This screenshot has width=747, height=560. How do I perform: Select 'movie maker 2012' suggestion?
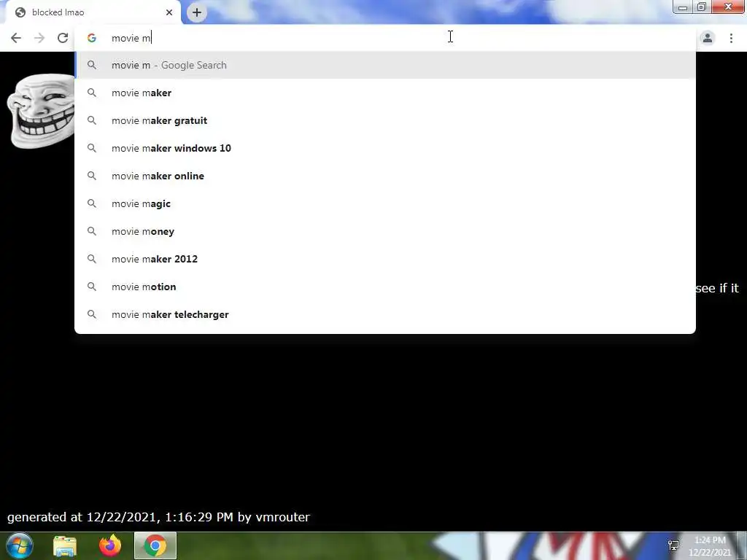[385, 259]
